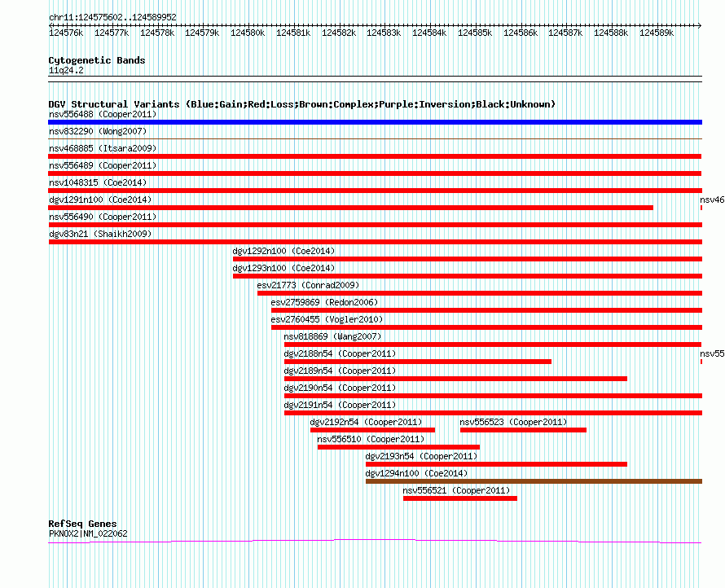Open the dgv1294n100 (Coe2014) label
The width and height of the screenshot is (725, 588).
tap(416, 473)
